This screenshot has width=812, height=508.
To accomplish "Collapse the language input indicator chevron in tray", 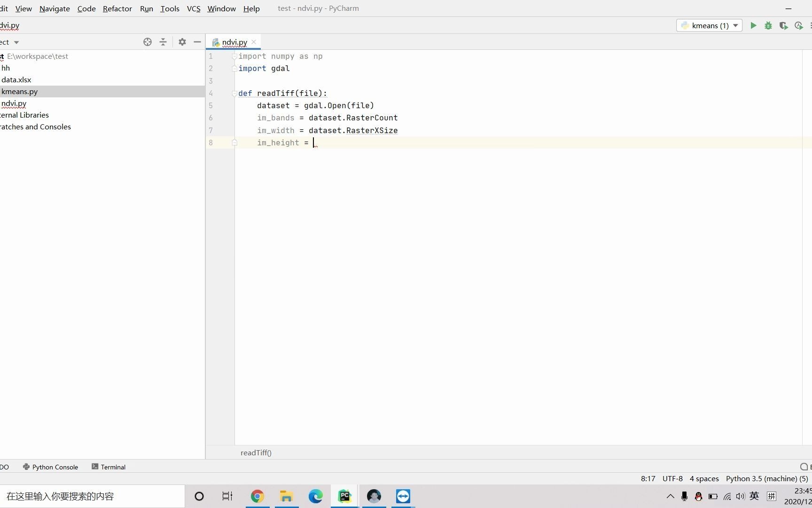I will [x=671, y=496].
